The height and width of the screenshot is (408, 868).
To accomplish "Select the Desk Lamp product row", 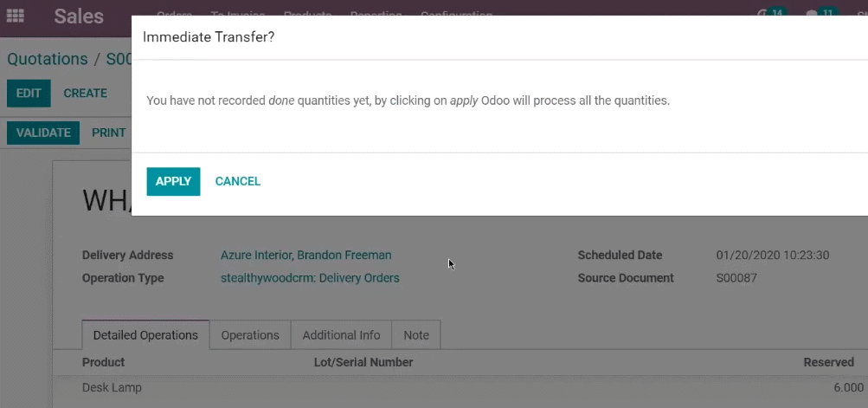I will tap(460, 387).
